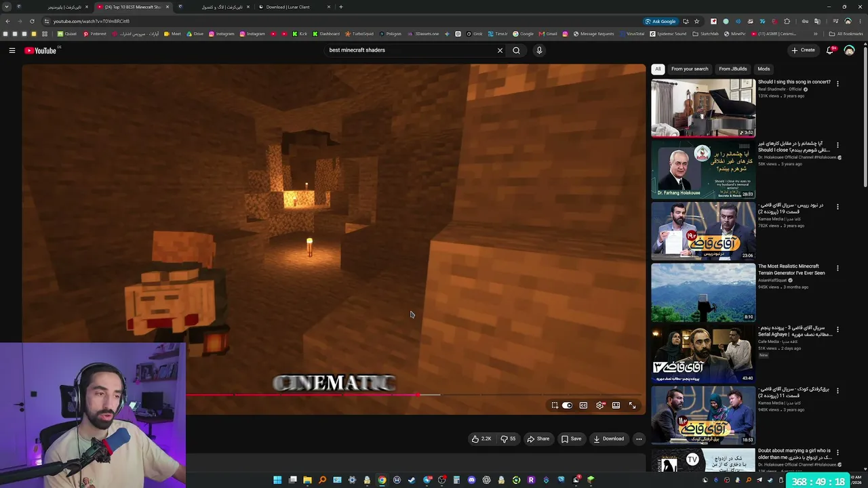Open the player settings gear

600,405
